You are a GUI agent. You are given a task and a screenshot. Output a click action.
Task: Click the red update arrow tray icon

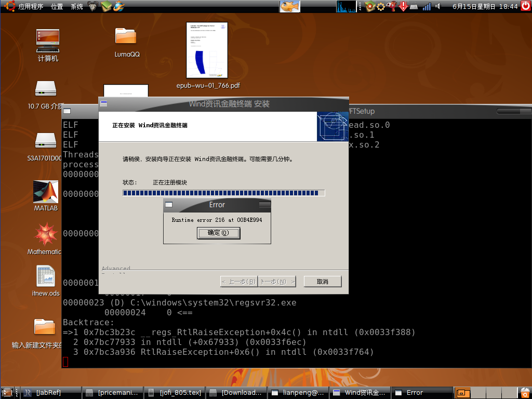tap(403, 6)
